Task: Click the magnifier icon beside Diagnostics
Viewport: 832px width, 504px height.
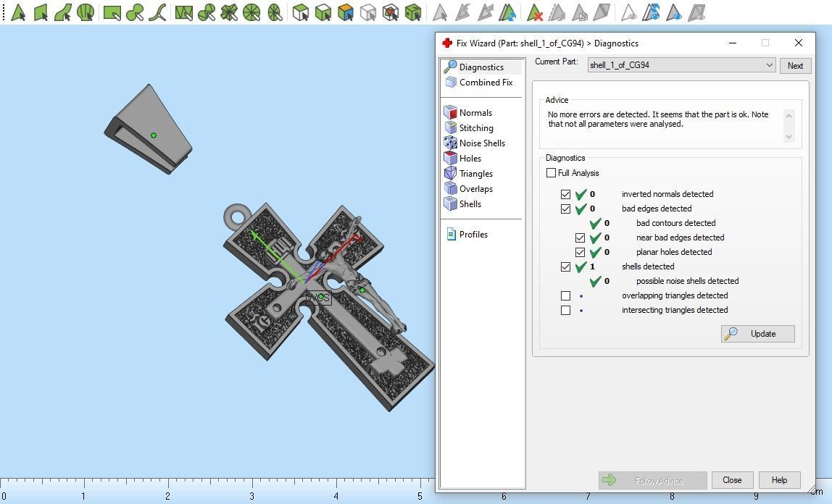Action: 451,67
